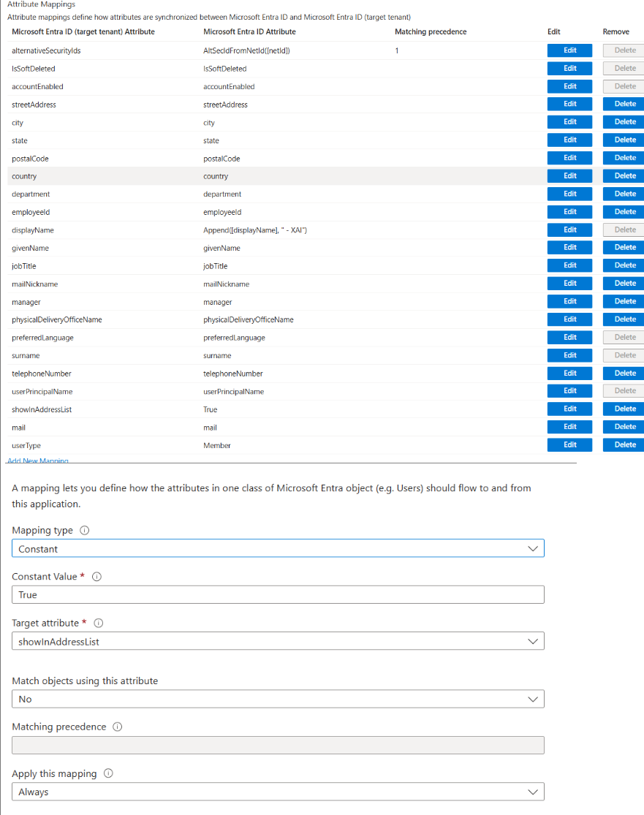Viewport: 644px width, 815px height.
Task: Edit the streetAddress mapping
Action: pyautogui.click(x=569, y=104)
